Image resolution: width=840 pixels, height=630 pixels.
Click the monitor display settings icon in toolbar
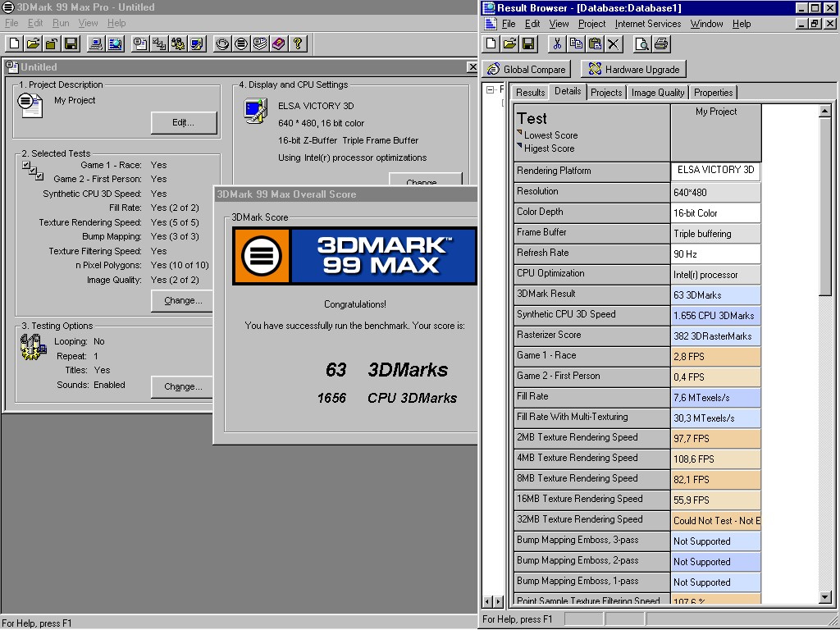tap(197, 44)
